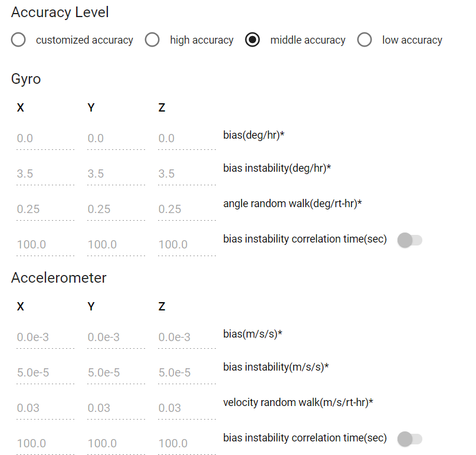The height and width of the screenshot is (455, 476).
Task: Choose the high accuracy option
Action: coord(153,40)
